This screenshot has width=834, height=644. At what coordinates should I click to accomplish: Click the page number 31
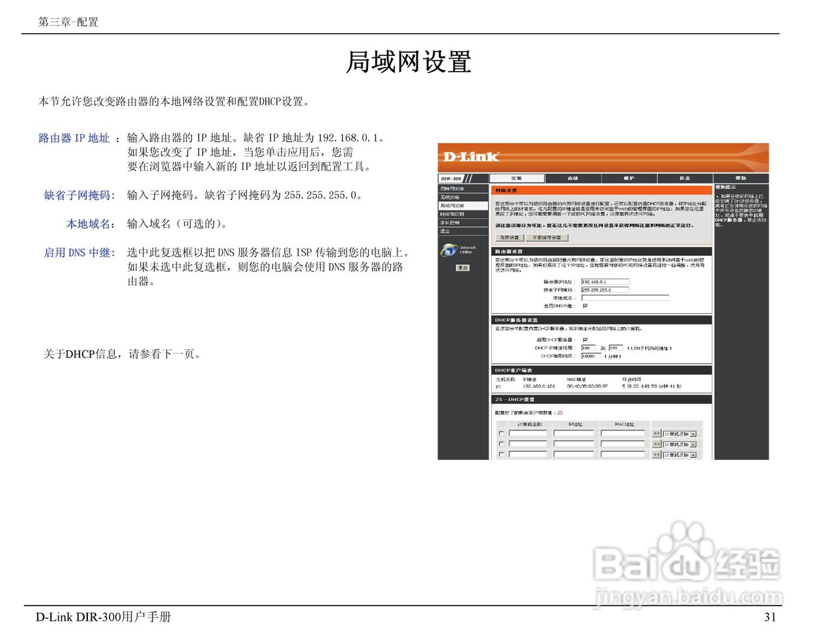(770, 617)
